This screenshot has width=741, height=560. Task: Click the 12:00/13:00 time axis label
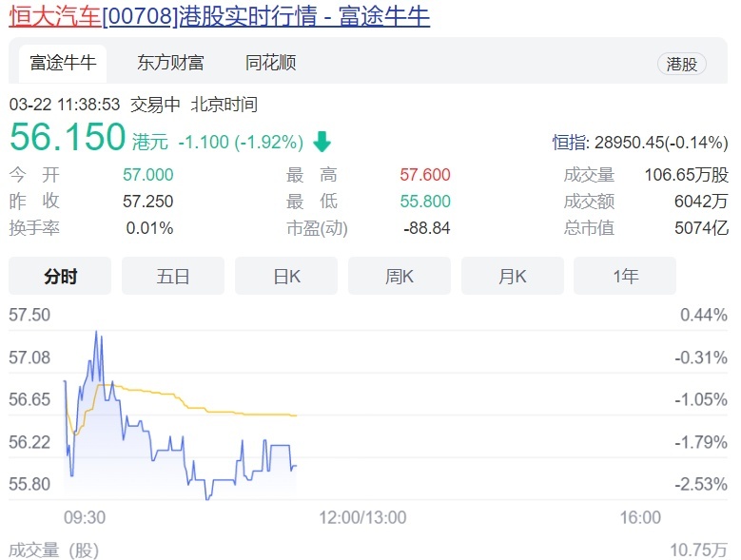(x=362, y=517)
